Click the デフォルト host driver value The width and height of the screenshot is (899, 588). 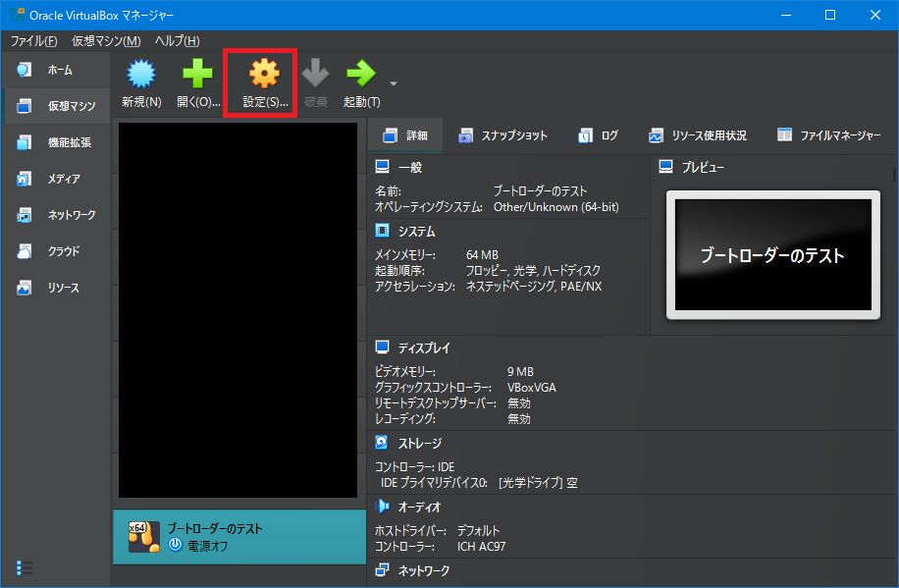[478, 531]
